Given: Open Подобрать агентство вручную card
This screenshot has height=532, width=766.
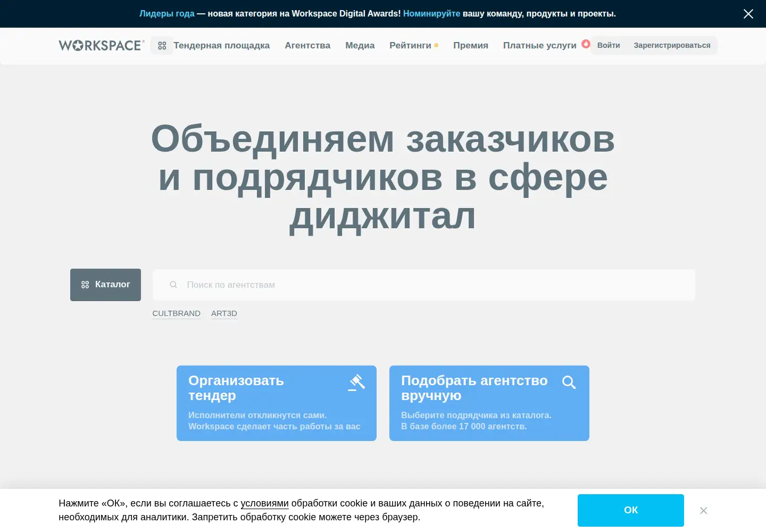Looking at the screenshot, I should point(489,403).
